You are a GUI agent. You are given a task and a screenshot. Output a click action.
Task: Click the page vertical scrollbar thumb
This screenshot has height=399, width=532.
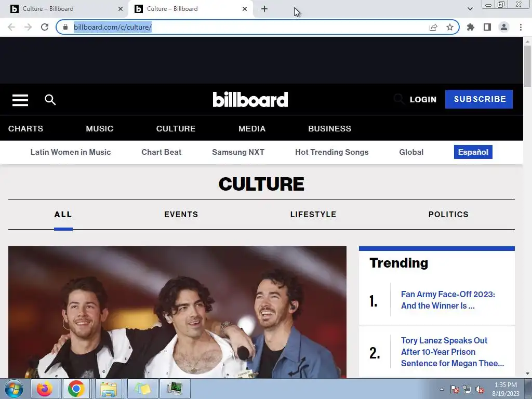[527, 66]
